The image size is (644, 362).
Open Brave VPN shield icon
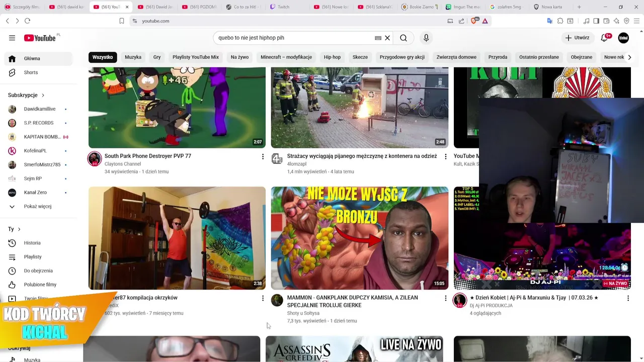pos(626,21)
